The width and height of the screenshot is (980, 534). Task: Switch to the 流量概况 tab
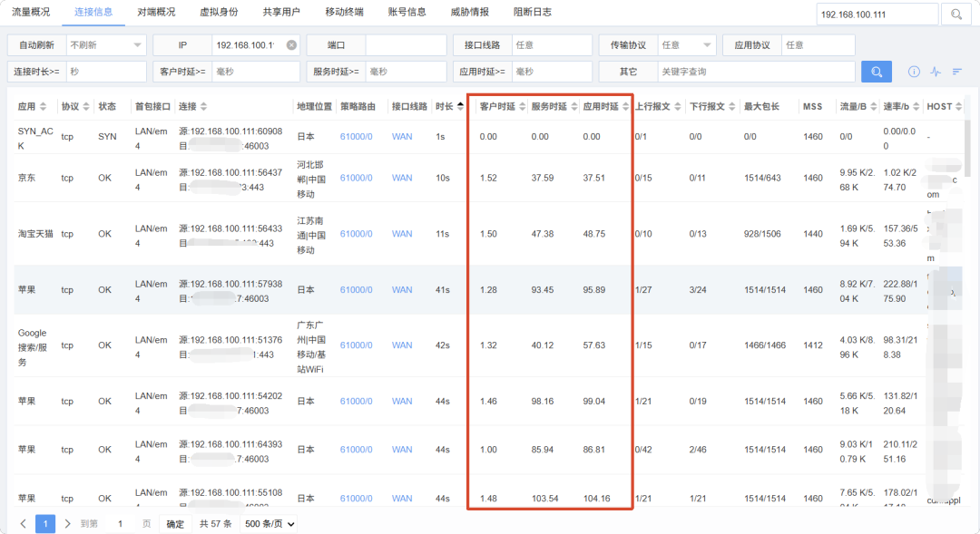pyautogui.click(x=31, y=12)
